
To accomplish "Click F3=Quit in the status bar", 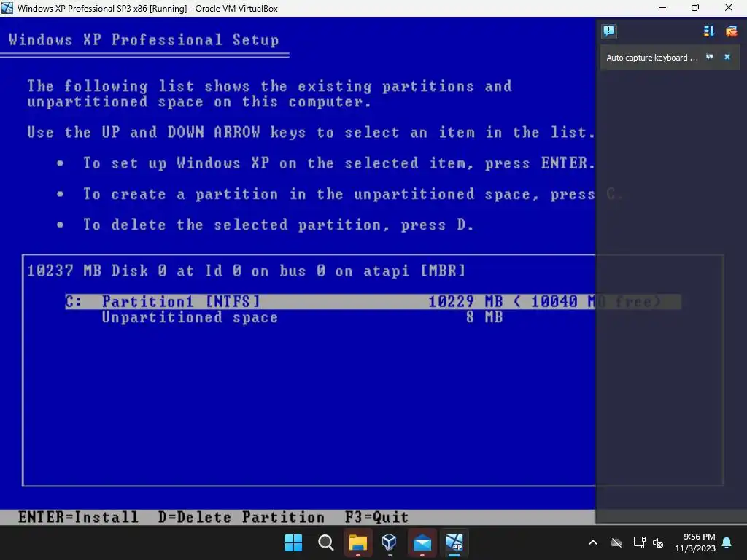I will pos(377,517).
